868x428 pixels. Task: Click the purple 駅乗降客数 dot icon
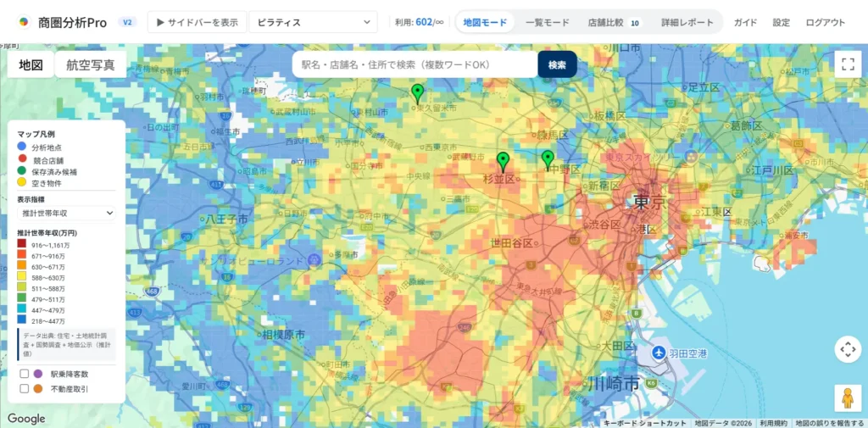pyautogui.click(x=39, y=373)
